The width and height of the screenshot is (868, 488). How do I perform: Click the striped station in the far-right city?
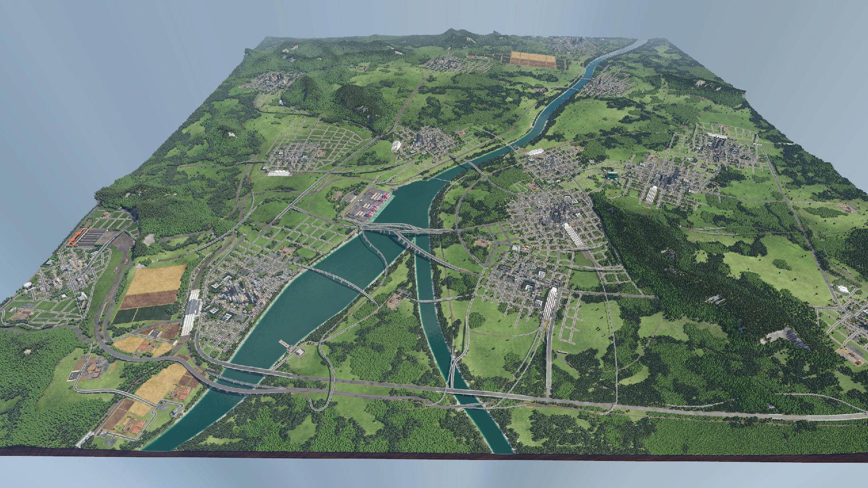[651, 194]
